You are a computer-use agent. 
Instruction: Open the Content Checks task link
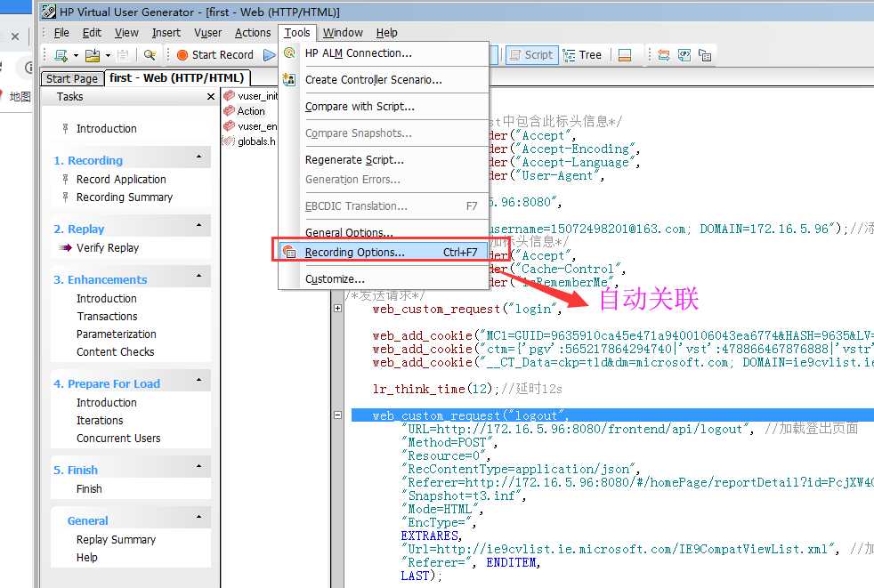(x=116, y=351)
